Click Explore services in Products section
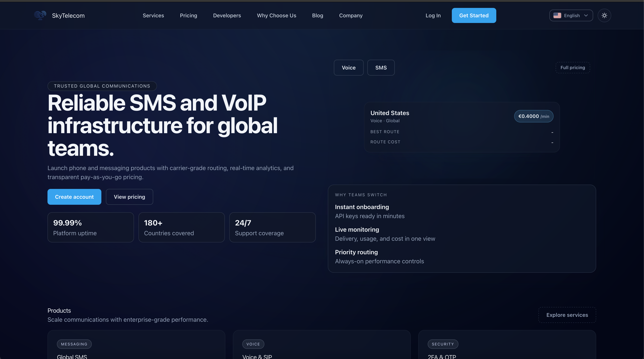 567,315
